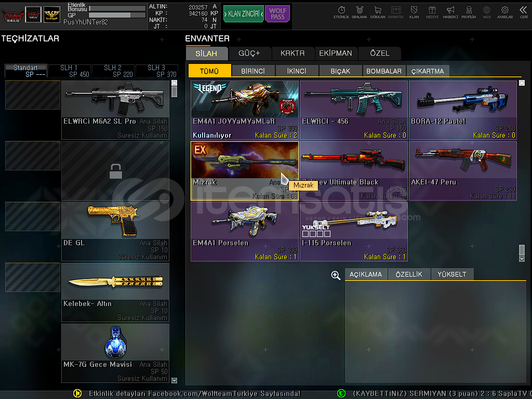The height and width of the screenshot is (399, 532).
Task: Select equipped ELWRCi M6A2 SL Pro
Action: 115,110
